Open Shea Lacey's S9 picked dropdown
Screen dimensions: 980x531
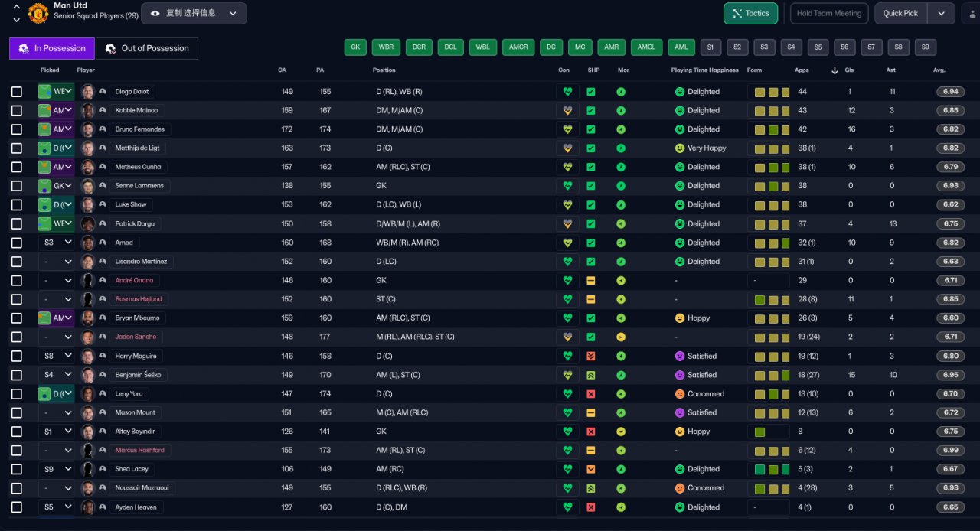pyautogui.click(x=57, y=469)
